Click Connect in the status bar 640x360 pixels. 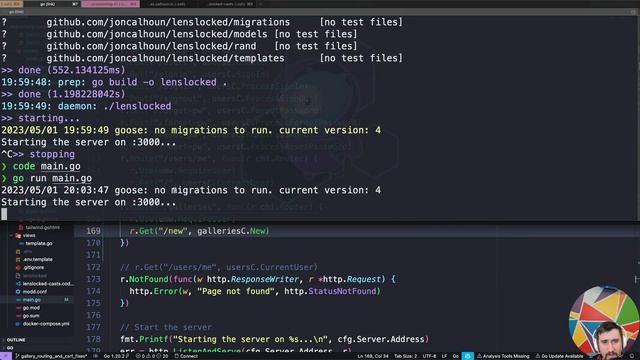click(186, 356)
